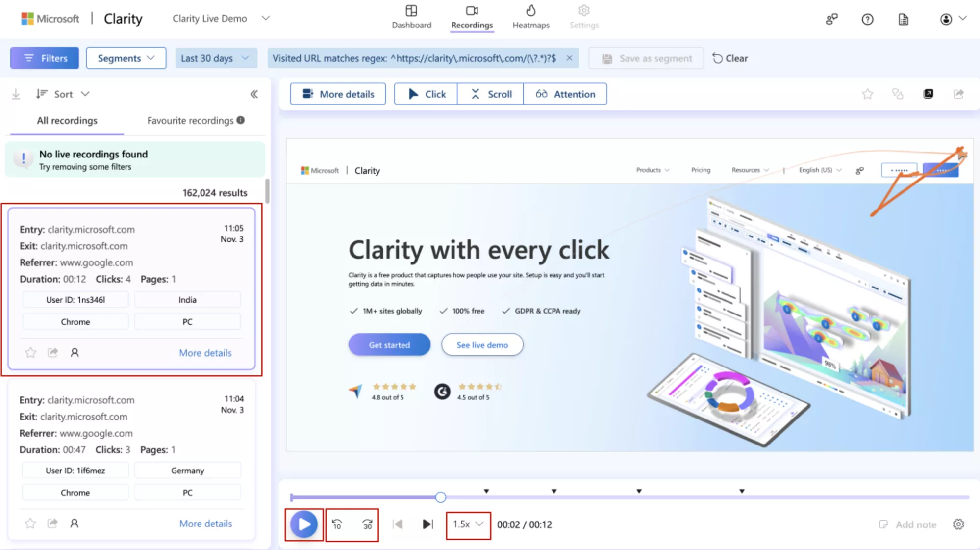Open the Last 30 days dropdown
Screen dimensions: 980x550
[x=215, y=58]
